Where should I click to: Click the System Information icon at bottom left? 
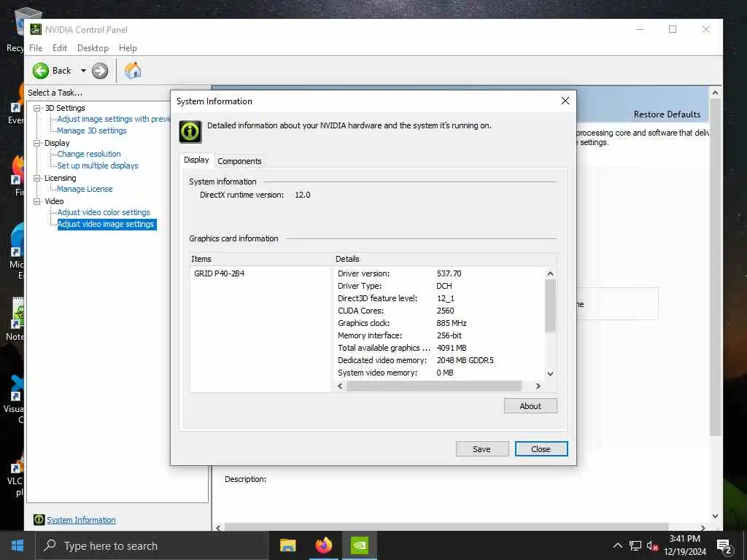click(x=39, y=520)
